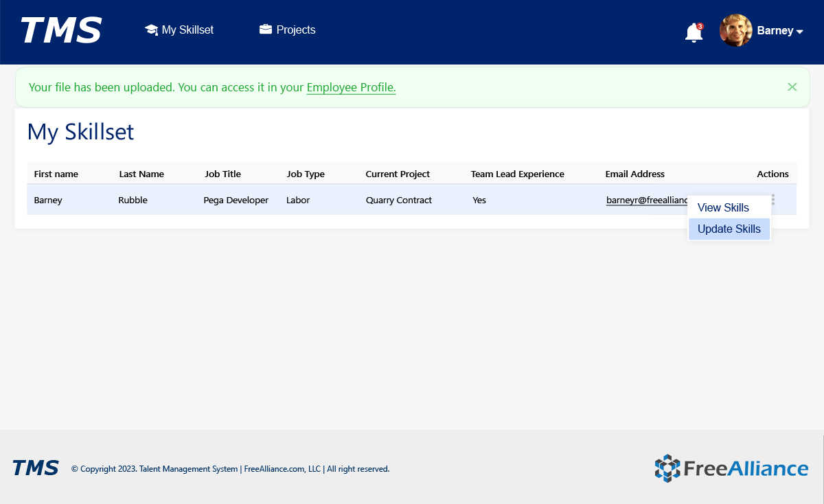Click the FreeAlliance logo in the footer
The width and height of the screenshot is (824, 504).
[731, 468]
